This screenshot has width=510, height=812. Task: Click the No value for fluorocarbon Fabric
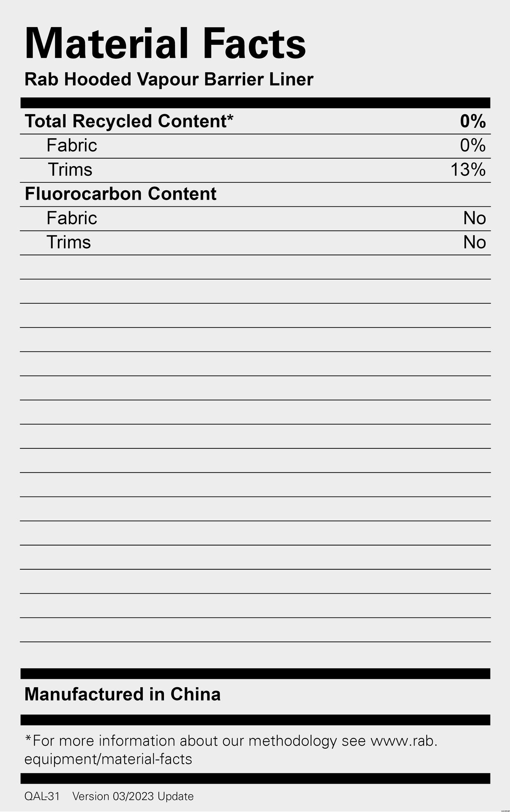[475, 218]
